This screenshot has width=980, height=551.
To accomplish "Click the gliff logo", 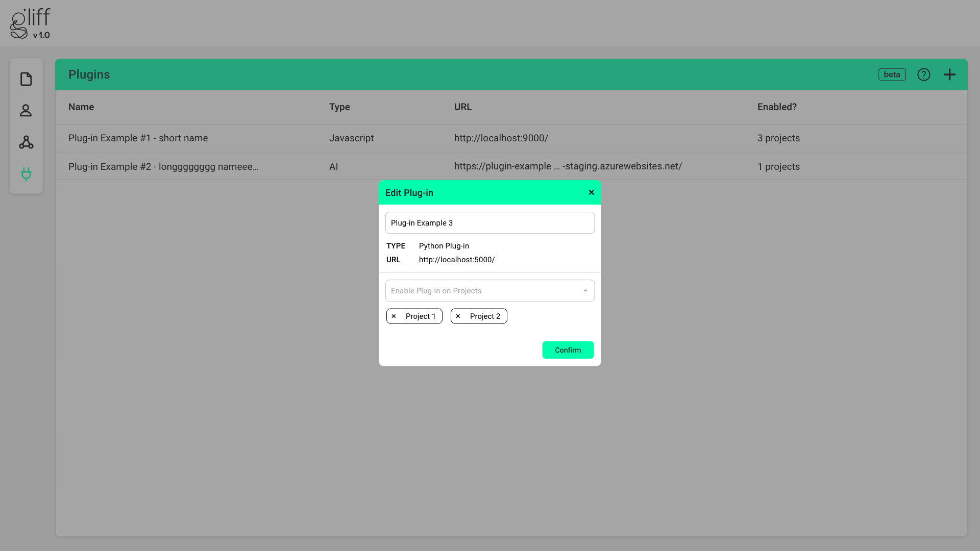I will coord(30,22).
